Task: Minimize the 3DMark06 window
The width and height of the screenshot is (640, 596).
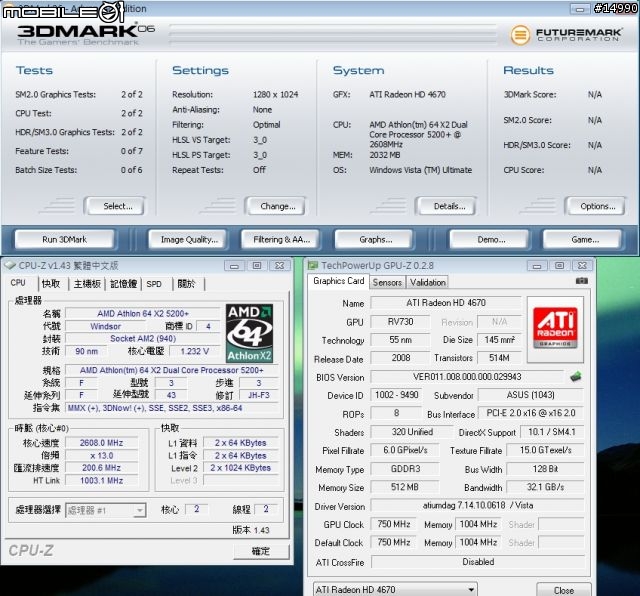Action: pyautogui.click(x=580, y=9)
